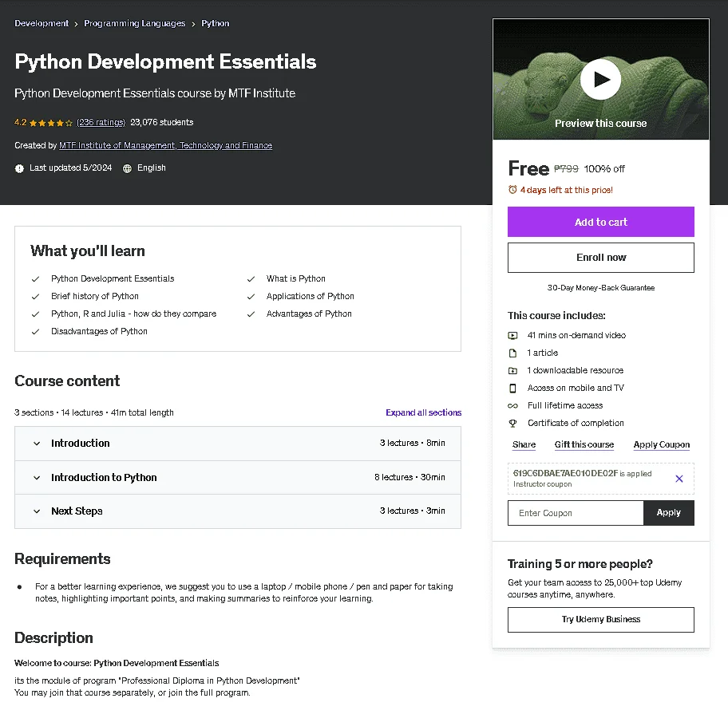Click the '100% off' discount text

(604, 169)
